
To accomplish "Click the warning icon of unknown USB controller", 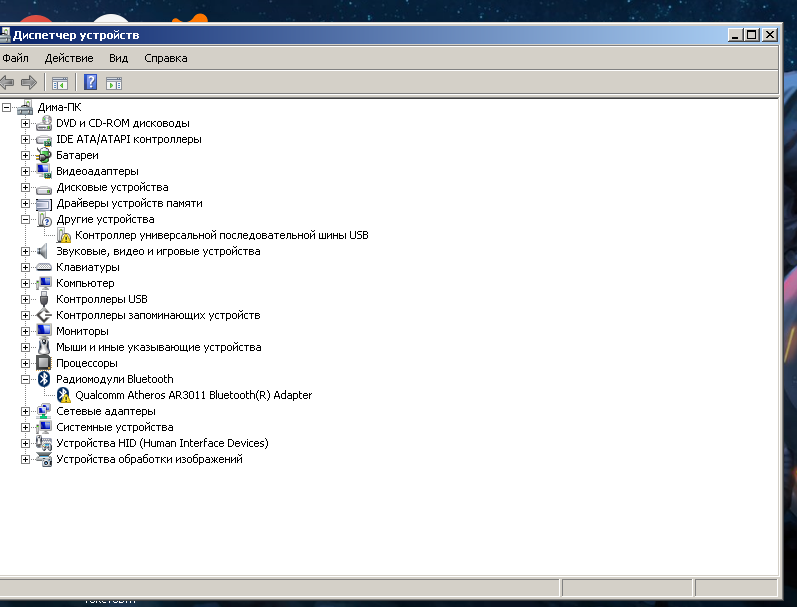I will click(x=64, y=235).
